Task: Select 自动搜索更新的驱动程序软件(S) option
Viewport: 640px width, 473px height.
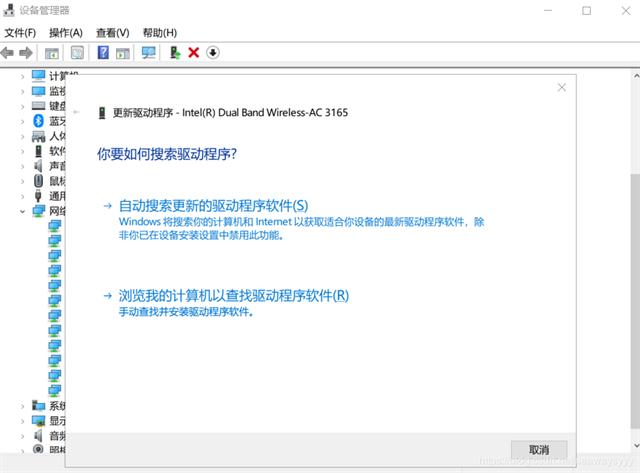Action: pyautogui.click(x=213, y=206)
